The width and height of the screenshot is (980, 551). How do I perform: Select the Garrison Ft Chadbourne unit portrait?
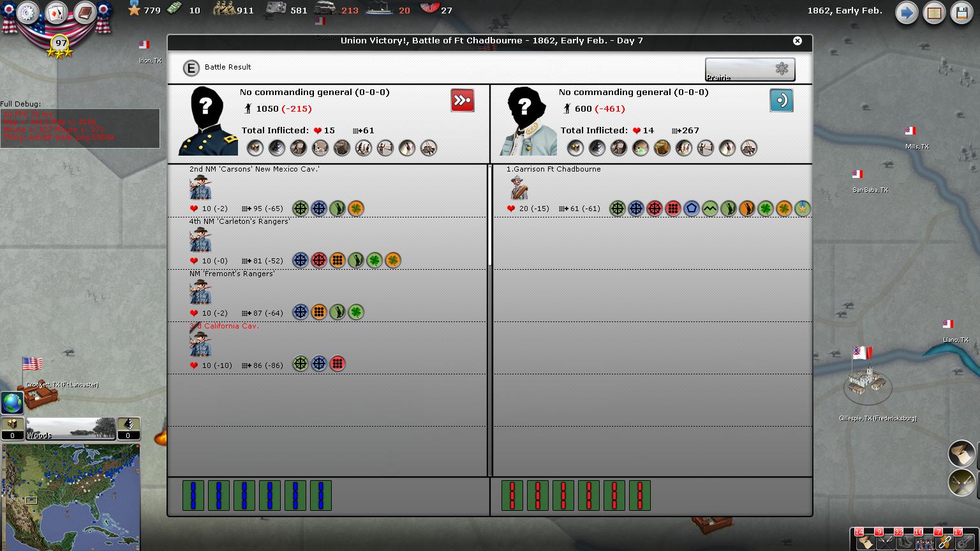click(519, 188)
